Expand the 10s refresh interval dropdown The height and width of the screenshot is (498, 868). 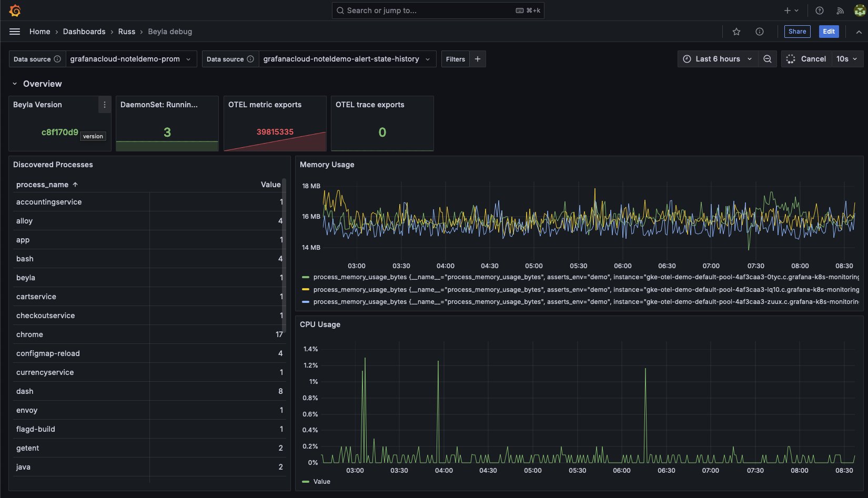(x=846, y=59)
